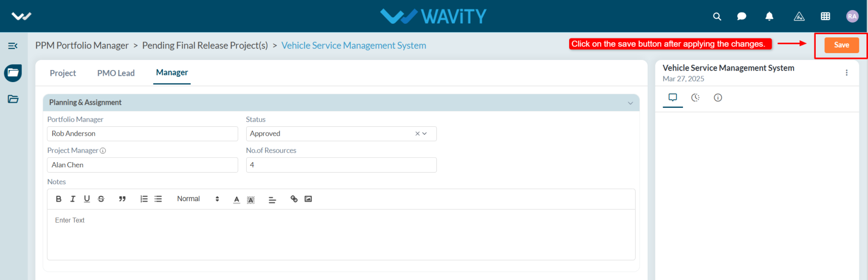Image resolution: width=868 pixels, height=280 pixels.
Task: Toggle underline formatting in Notes editor
Action: point(87,199)
